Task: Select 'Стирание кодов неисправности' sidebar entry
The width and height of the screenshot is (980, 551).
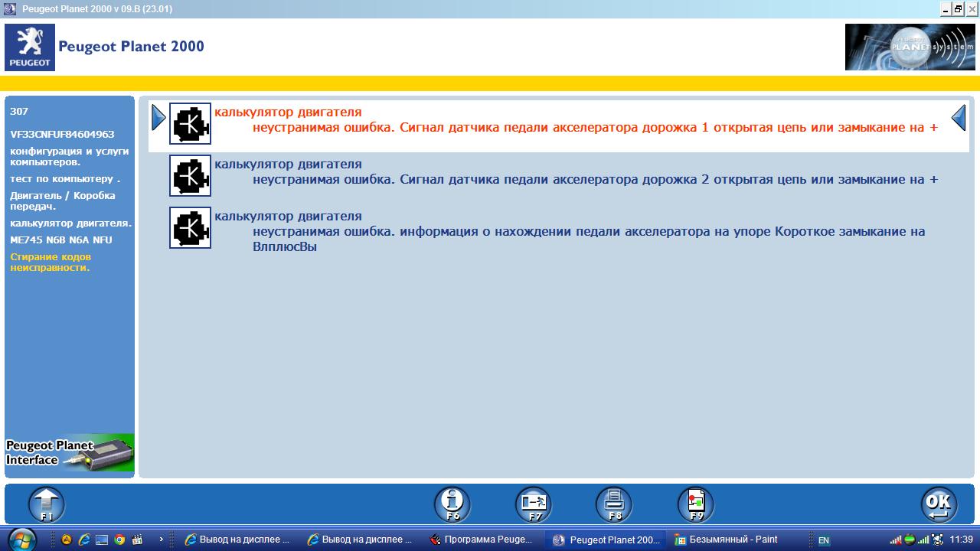Action: point(51,262)
